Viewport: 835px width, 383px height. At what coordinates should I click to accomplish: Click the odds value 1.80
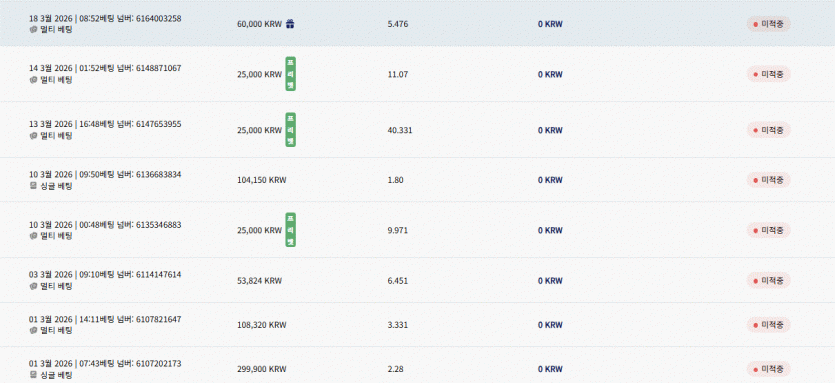pyautogui.click(x=395, y=180)
